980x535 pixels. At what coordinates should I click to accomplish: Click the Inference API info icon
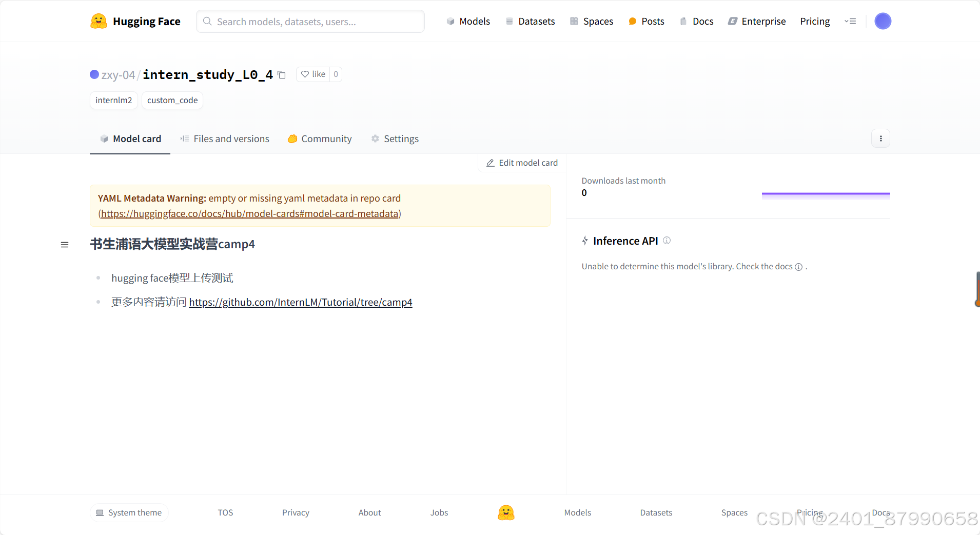point(667,241)
